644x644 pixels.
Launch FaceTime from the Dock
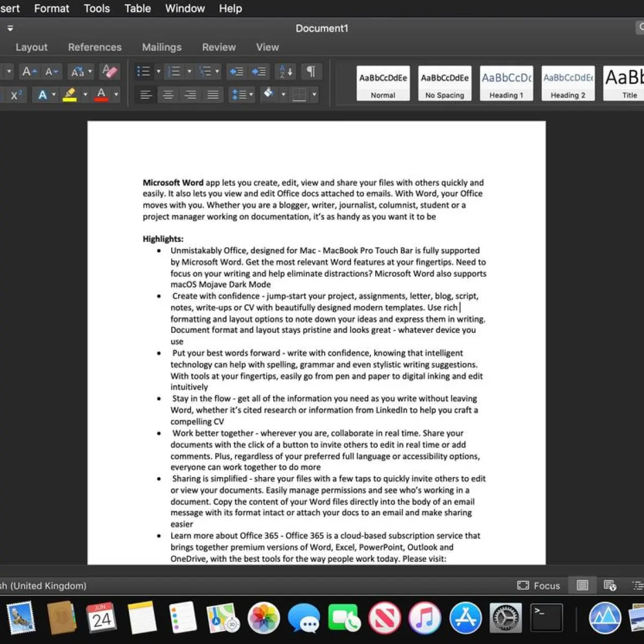pyautogui.click(x=344, y=618)
